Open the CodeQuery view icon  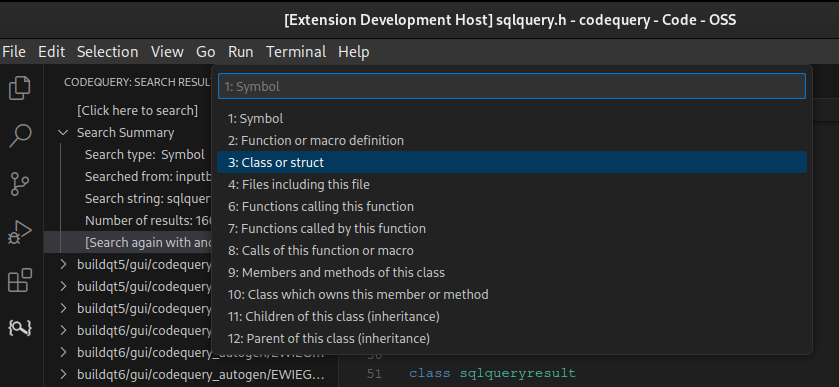point(20,328)
